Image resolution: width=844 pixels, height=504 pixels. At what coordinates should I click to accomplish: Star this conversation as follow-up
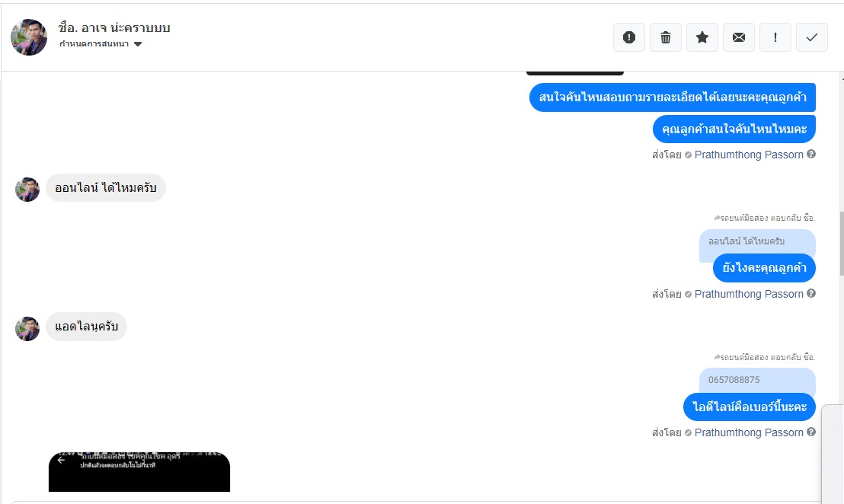tap(702, 37)
